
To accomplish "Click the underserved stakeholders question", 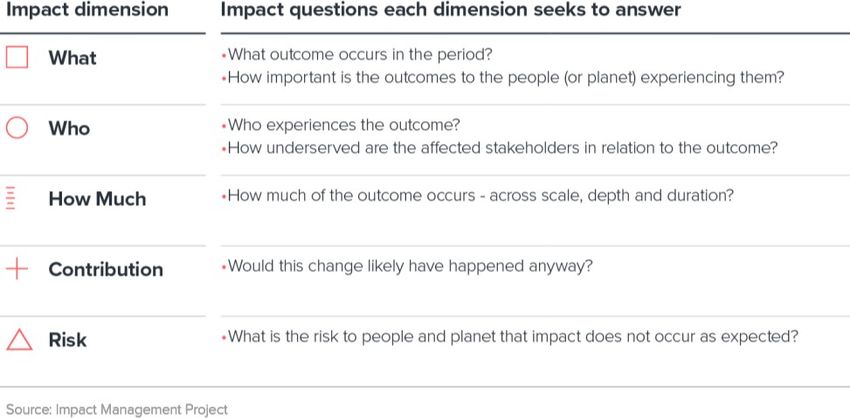I will click(x=499, y=148).
